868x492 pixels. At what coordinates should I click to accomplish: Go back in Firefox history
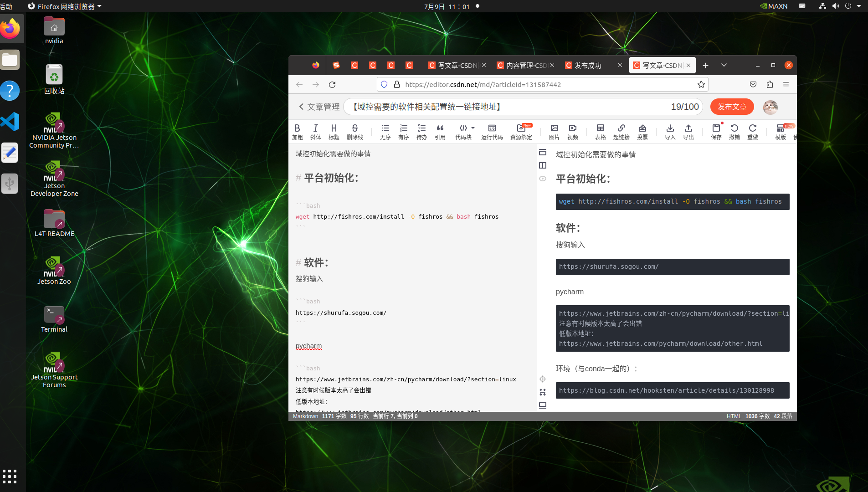[299, 84]
